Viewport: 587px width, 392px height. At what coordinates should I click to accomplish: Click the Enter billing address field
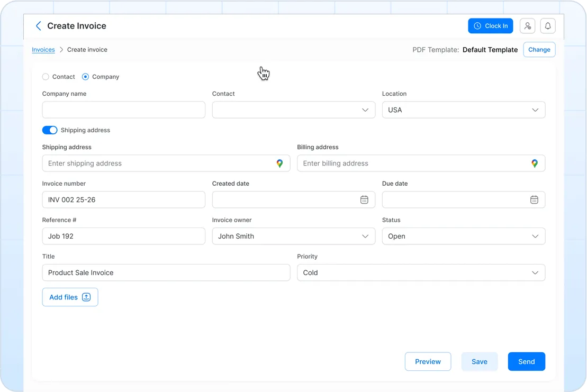click(x=421, y=163)
